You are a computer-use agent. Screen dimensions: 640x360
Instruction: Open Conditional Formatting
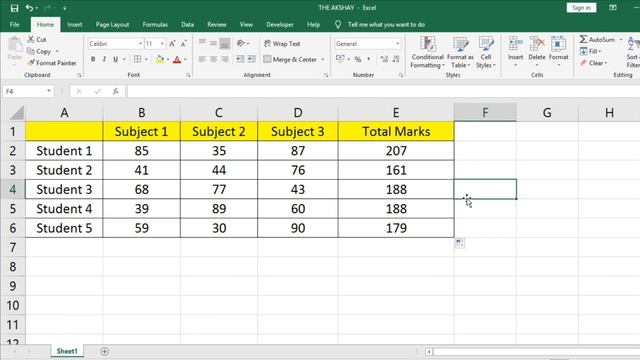point(427,52)
